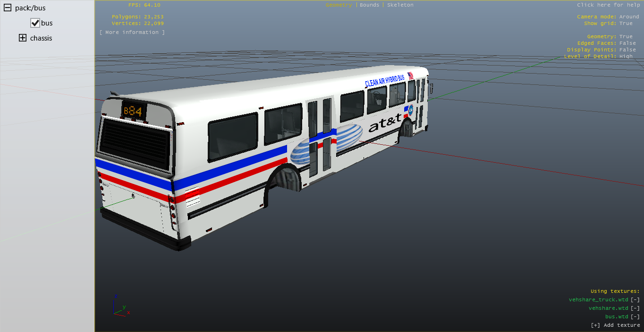Switch to the Skeleton view tab

tap(400, 5)
